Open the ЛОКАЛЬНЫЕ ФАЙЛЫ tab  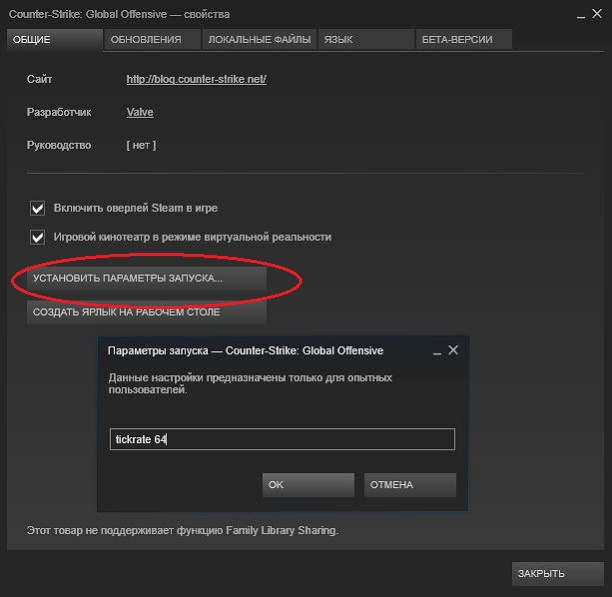(x=259, y=39)
